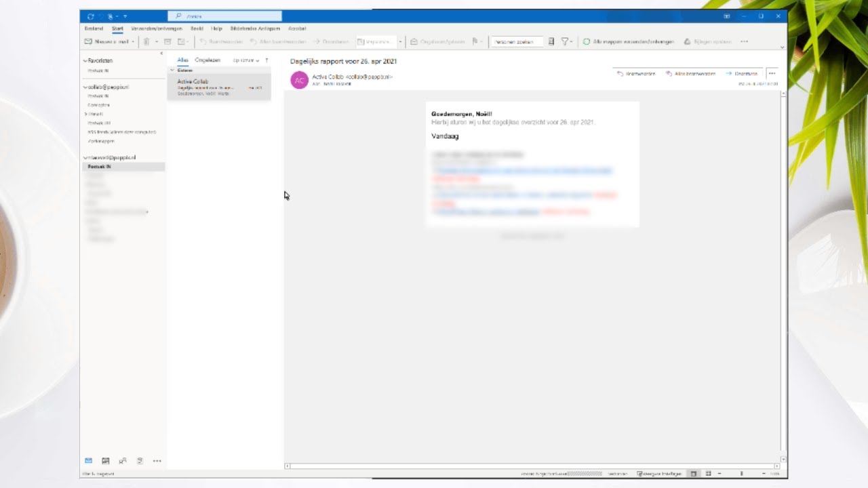Open the filter e-mail funnel icon
The image size is (868, 488).
tap(564, 41)
